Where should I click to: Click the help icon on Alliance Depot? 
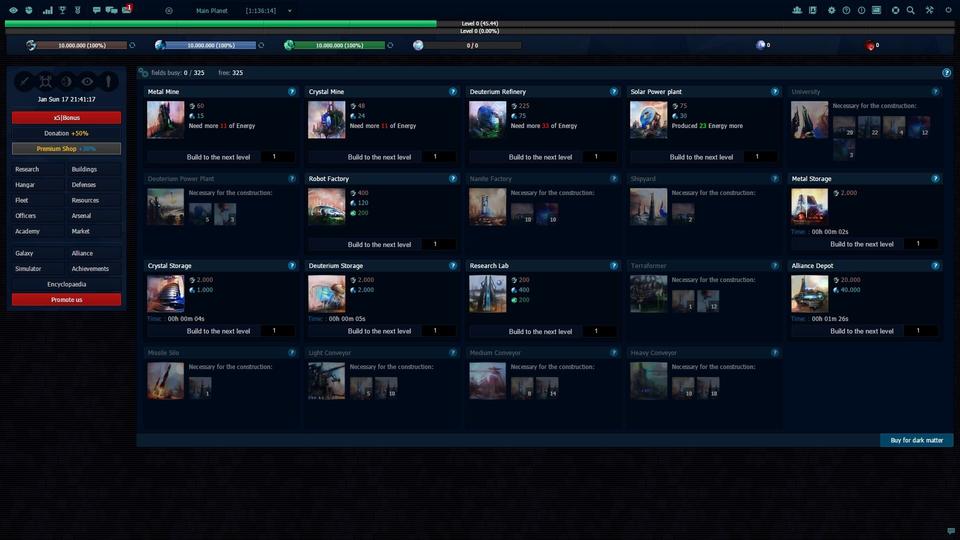[936, 266]
